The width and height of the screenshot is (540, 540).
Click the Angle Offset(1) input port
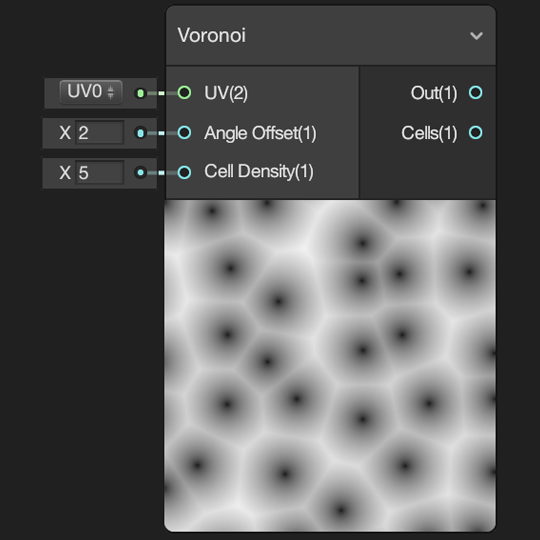(x=184, y=133)
